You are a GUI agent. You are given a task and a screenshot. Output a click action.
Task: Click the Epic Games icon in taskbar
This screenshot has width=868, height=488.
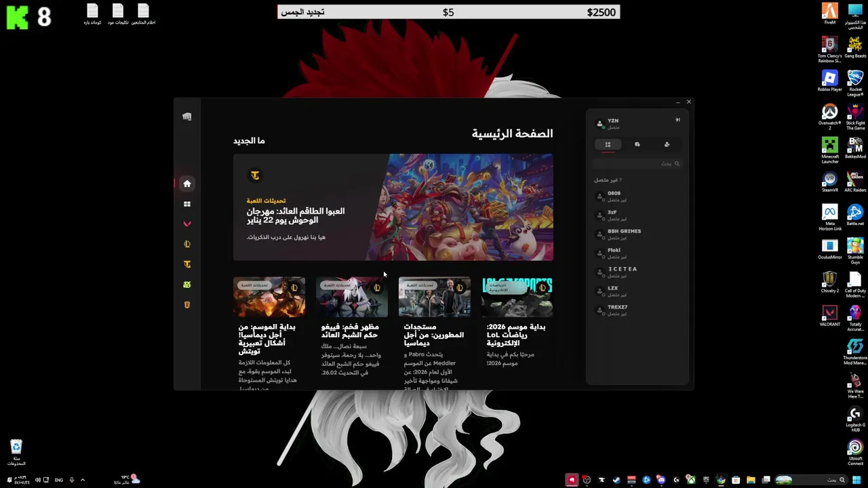click(706, 480)
